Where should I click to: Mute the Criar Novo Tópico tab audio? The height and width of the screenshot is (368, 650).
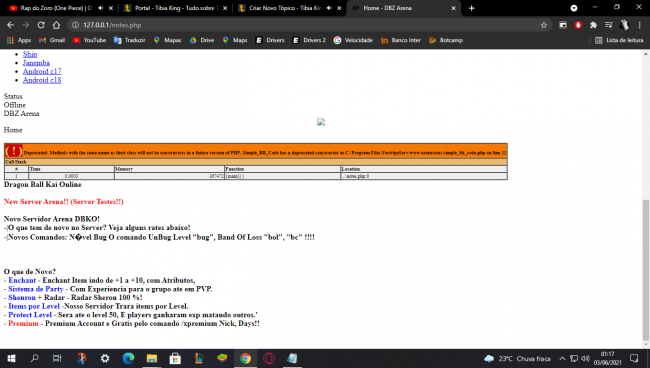329,8
